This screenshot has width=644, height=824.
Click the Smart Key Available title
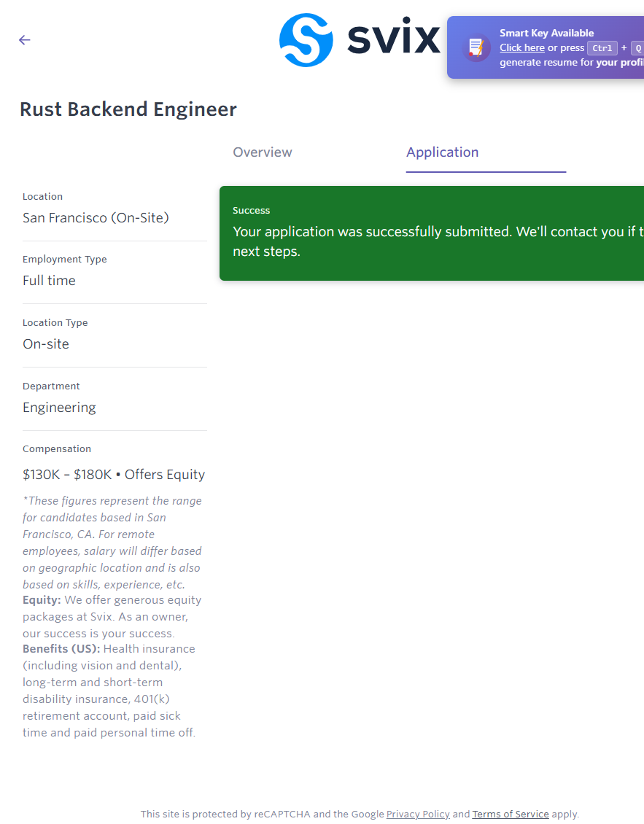point(546,33)
